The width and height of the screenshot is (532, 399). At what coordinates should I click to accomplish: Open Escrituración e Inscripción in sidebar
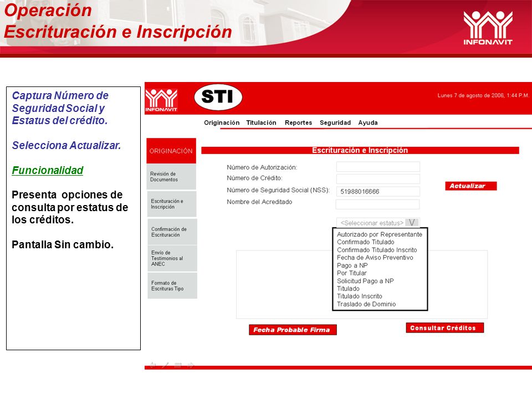(172, 204)
